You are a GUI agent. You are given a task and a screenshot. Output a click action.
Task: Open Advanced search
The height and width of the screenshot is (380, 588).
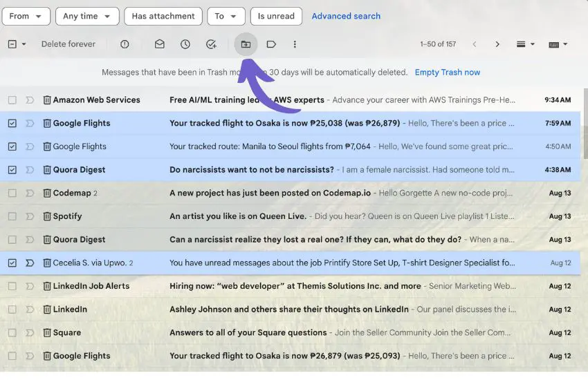346,16
